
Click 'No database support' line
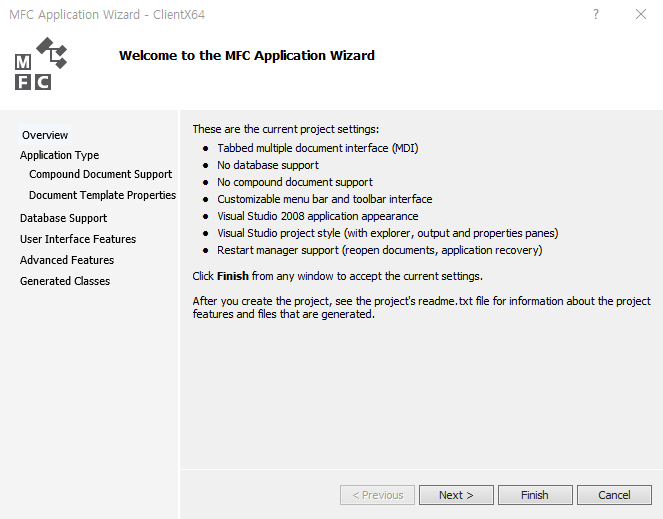point(268,165)
